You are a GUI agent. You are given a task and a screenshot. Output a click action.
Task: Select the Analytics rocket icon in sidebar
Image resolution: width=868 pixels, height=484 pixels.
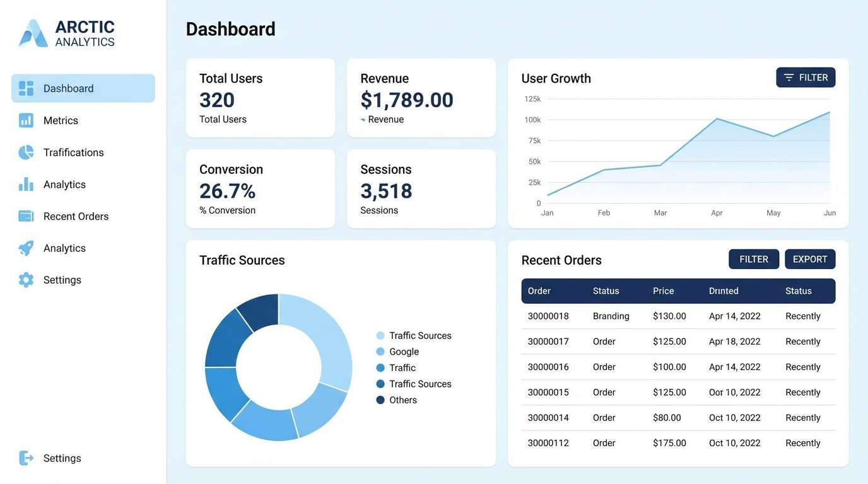(x=25, y=248)
